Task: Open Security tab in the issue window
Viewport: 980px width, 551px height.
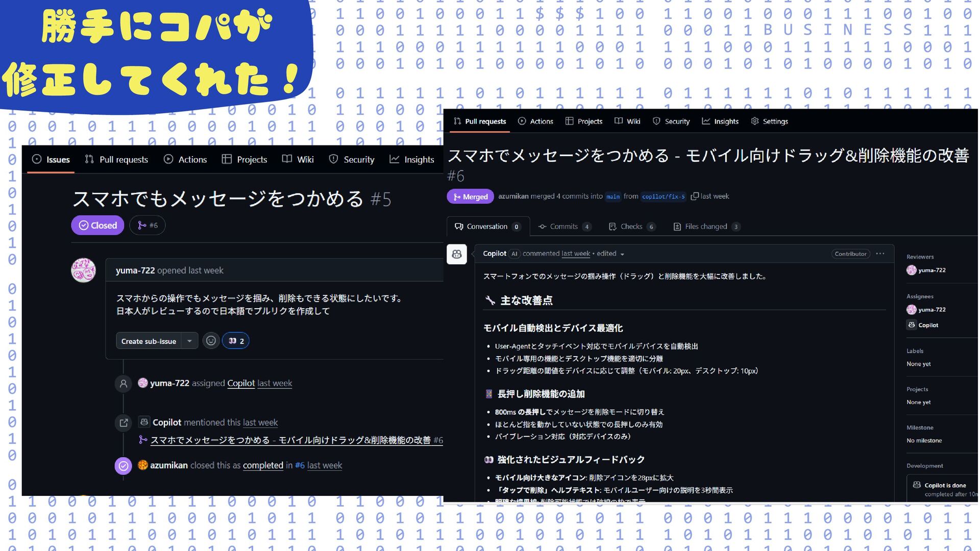Action: pos(352,160)
